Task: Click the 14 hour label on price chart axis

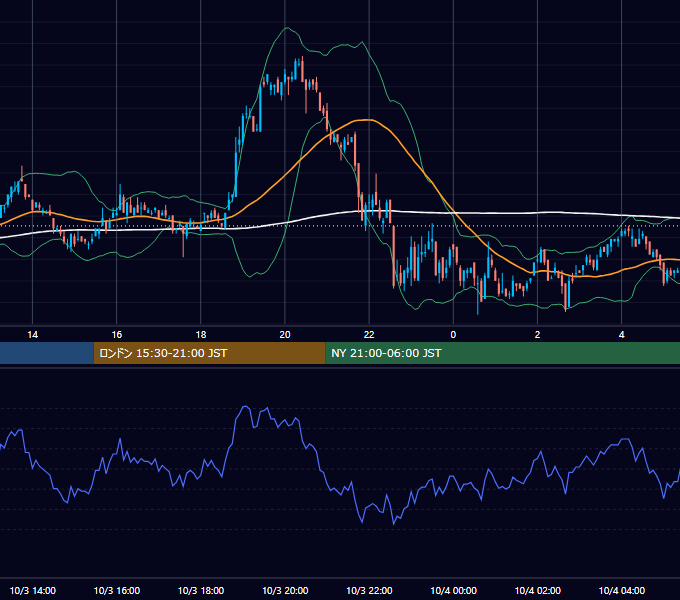Action: 33,335
